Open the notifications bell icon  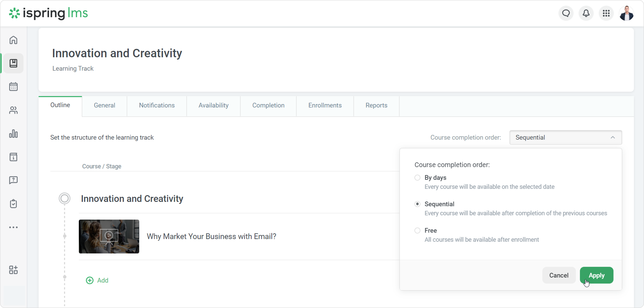tap(586, 13)
